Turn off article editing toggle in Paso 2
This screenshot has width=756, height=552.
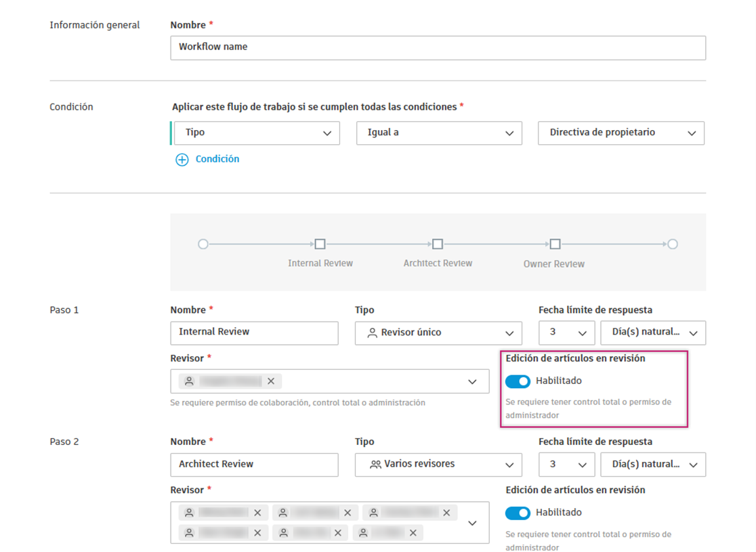pyautogui.click(x=518, y=513)
